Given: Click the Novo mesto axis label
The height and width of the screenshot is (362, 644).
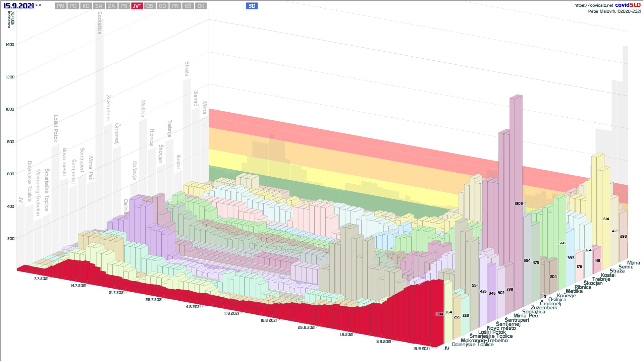Looking at the screenshot, I should [501, 328].
